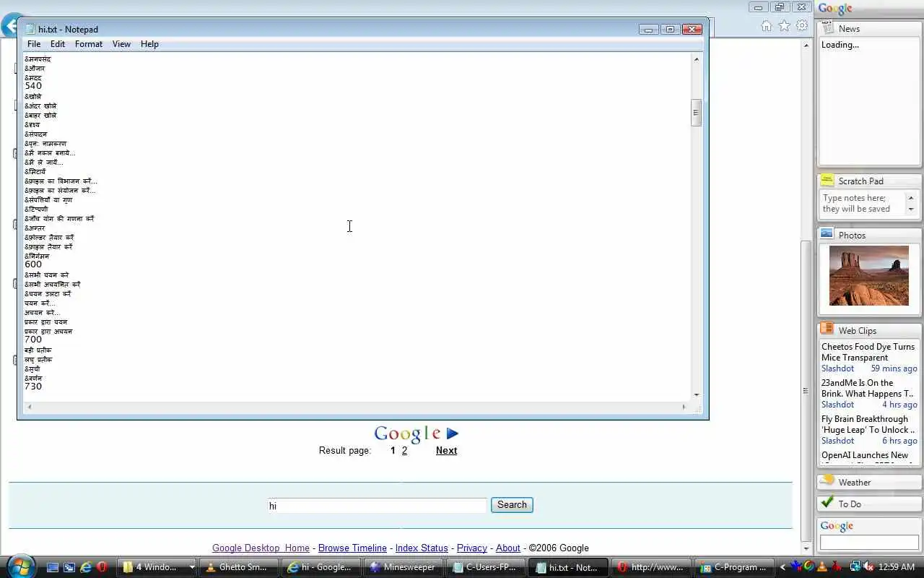
Task: Click the Search button
Action: (x=512, y=505)
